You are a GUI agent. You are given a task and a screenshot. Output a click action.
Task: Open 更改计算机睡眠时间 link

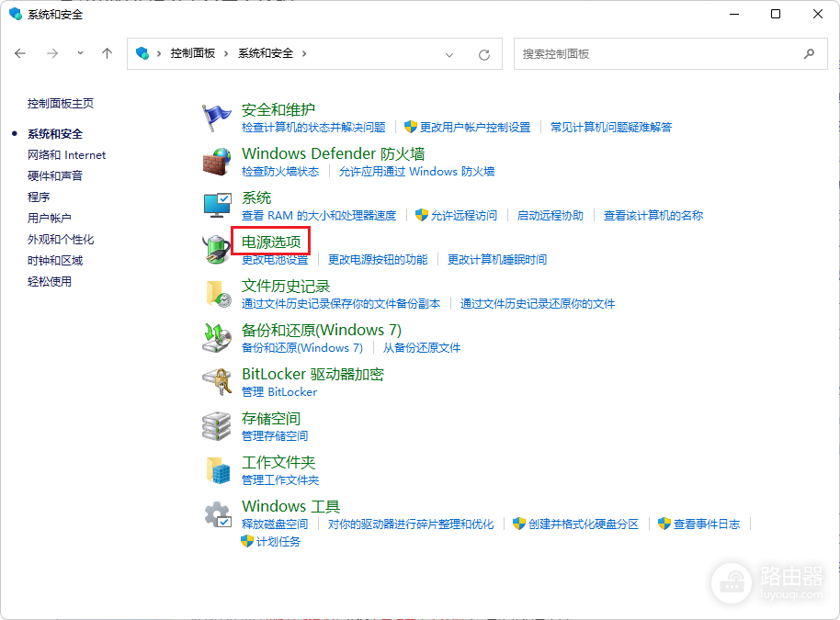497,260
